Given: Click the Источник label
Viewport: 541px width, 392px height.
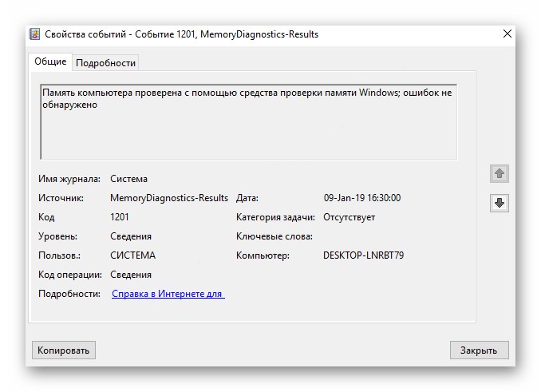Looking at the screenshot, I should click(61, 198).
